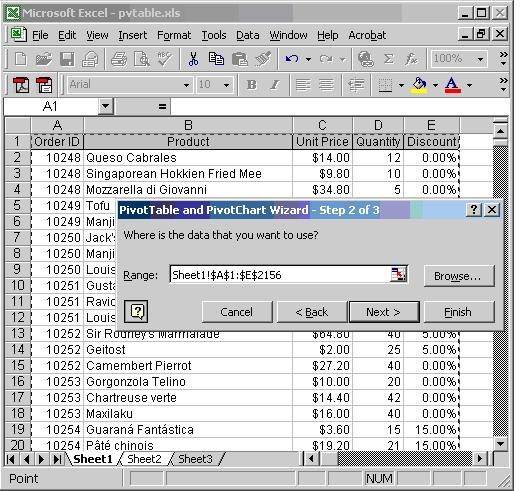Toggle Italic formatting
527x491 pixels.
click(x=275, y=85)
